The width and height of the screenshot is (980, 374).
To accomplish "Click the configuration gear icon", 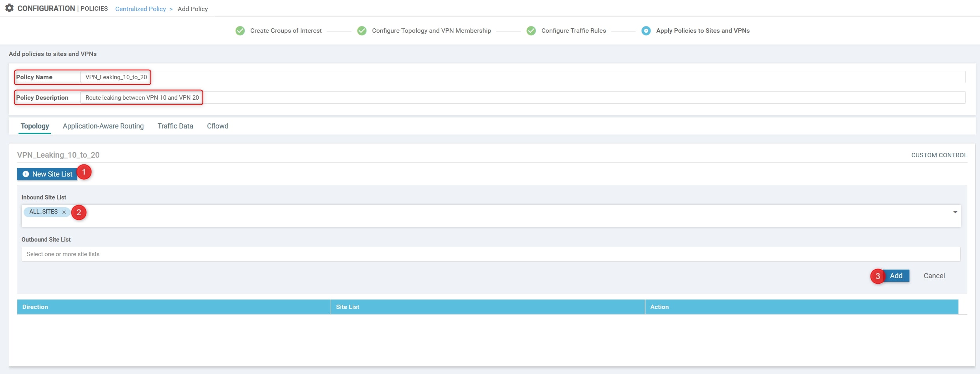I will (x=9, y=8).
